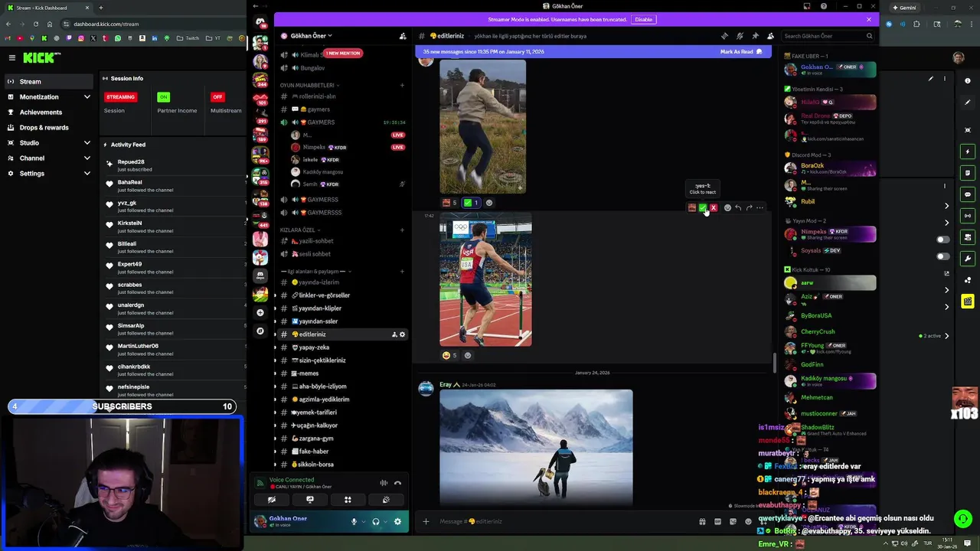The width and height of the screenshot is (980, 551).
Task: Click the Kick hamburger menu icon
Action: coord(11,57)
